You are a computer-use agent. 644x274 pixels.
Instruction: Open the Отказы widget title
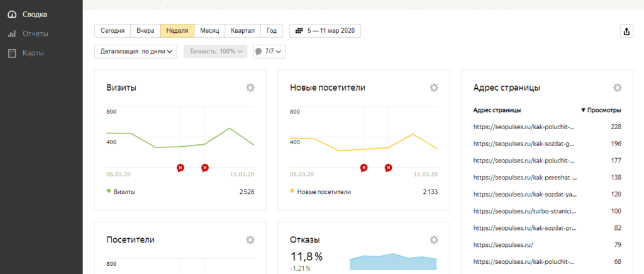[x=305, y=239]
